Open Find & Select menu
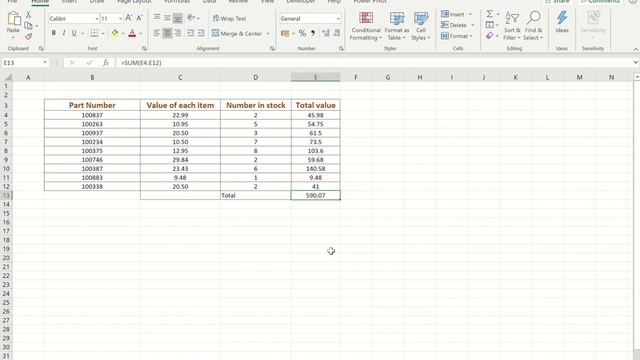Viewport: 640px width, 360px height. pos(533,26)
